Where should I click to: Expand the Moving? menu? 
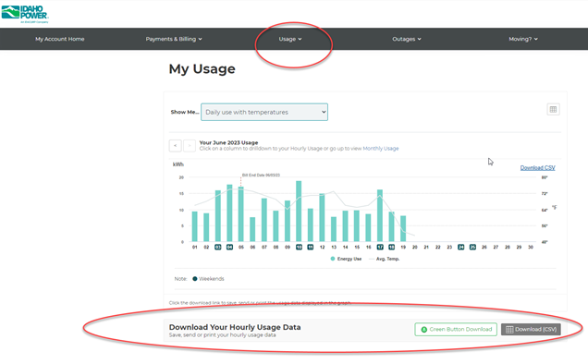tap(523, 39)
